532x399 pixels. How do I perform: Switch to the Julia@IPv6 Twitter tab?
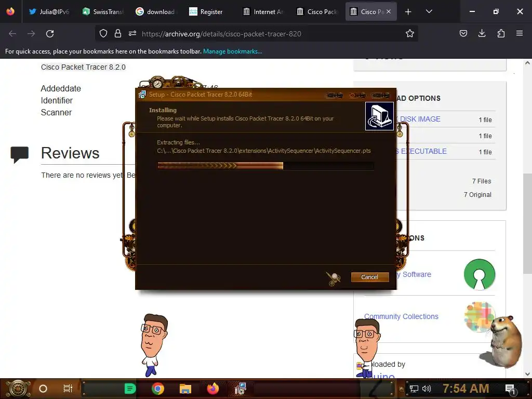[49, 11]
